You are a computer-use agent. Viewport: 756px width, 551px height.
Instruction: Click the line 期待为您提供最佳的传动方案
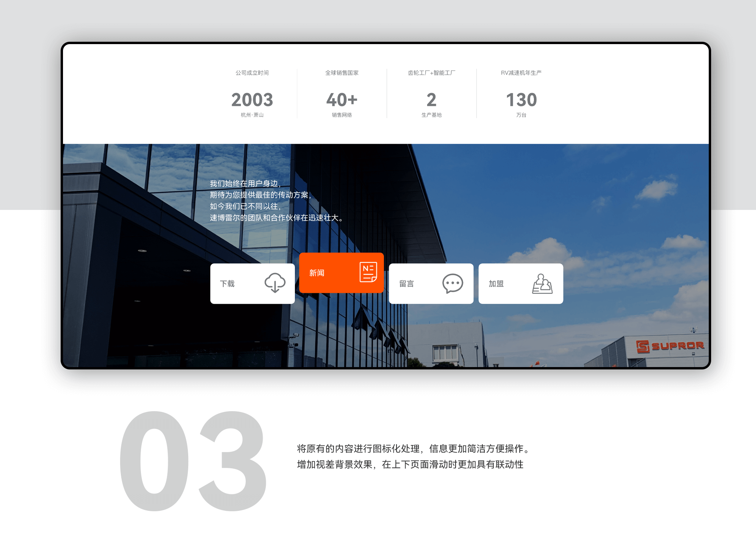coord(261,195)
